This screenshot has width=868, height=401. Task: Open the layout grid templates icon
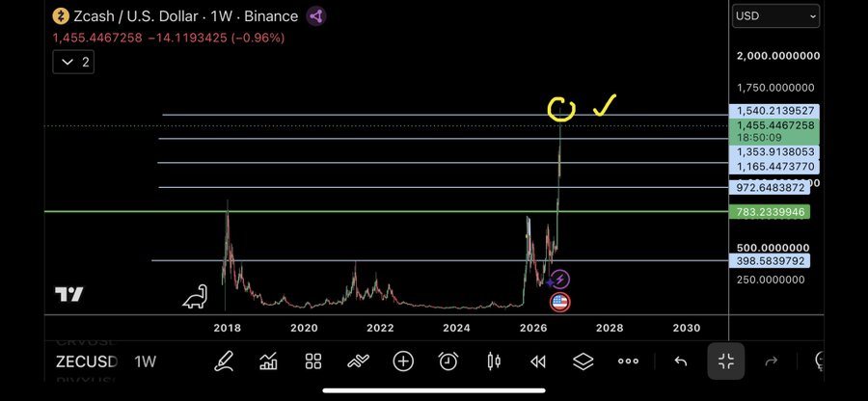pyautogui.click(x=313, y=361)
